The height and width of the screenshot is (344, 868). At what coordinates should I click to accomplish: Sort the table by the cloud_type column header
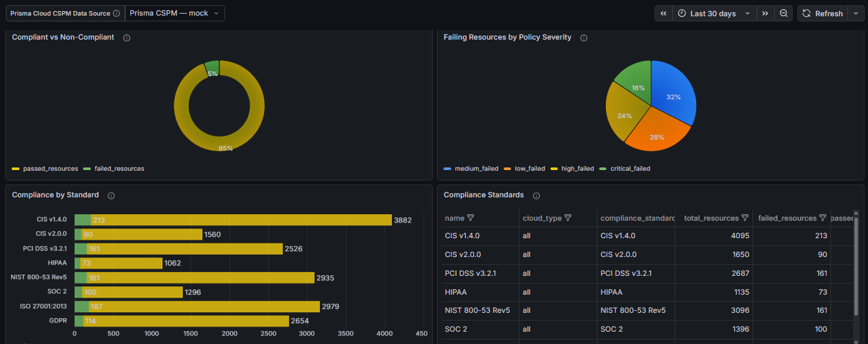pos(542,218)
